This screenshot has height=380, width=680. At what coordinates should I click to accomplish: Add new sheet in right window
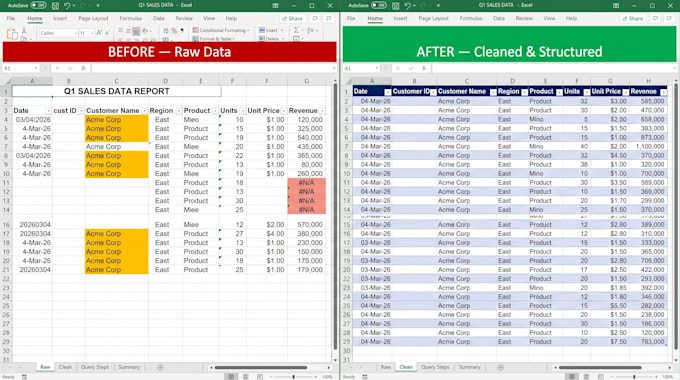[500, 367]
